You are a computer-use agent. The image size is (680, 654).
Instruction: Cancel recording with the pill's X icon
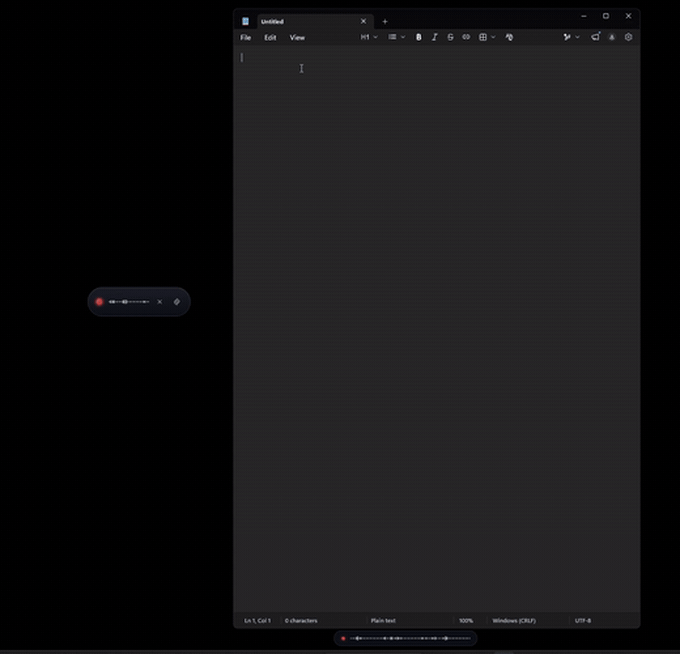[160, 302]
